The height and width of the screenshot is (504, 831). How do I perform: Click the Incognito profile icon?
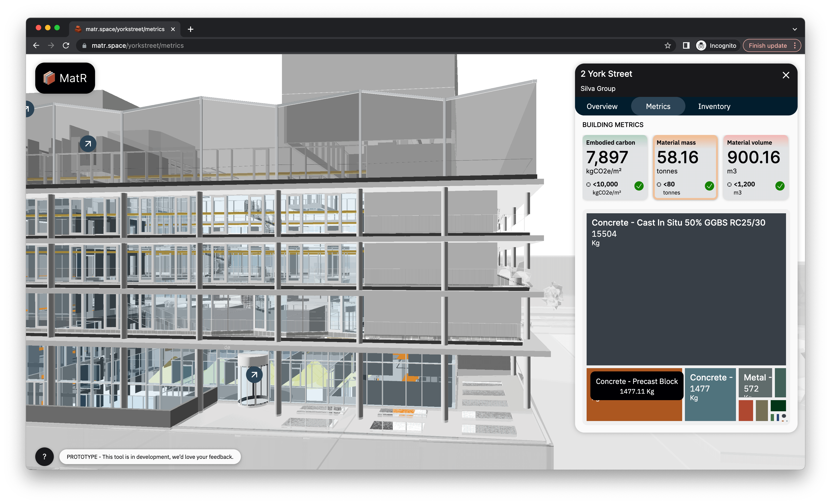(x=701, y=45)
